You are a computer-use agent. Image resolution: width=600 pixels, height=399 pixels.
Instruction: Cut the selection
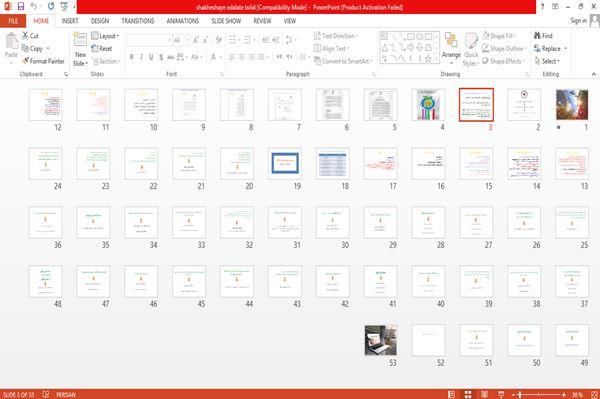pos(30,36)
